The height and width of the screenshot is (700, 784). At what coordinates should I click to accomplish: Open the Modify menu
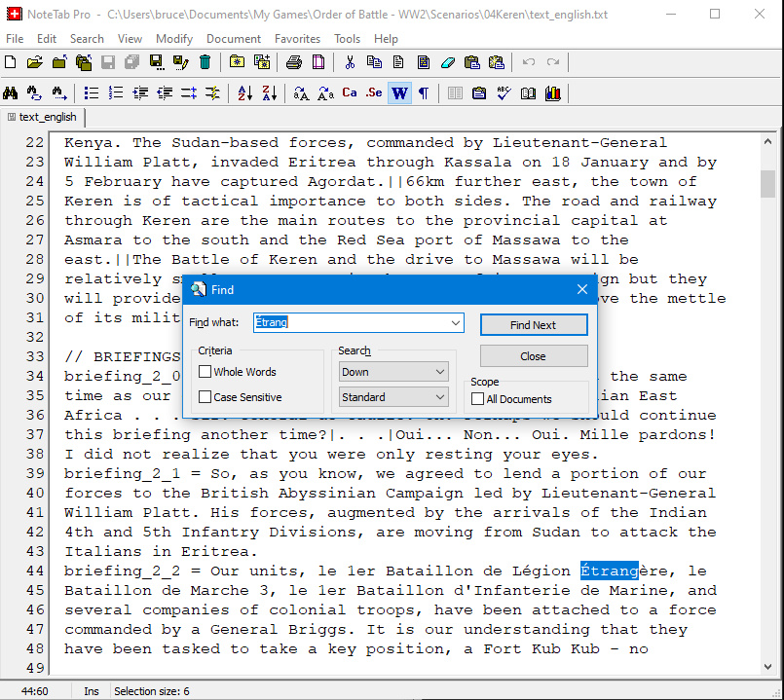coord(174,39)
